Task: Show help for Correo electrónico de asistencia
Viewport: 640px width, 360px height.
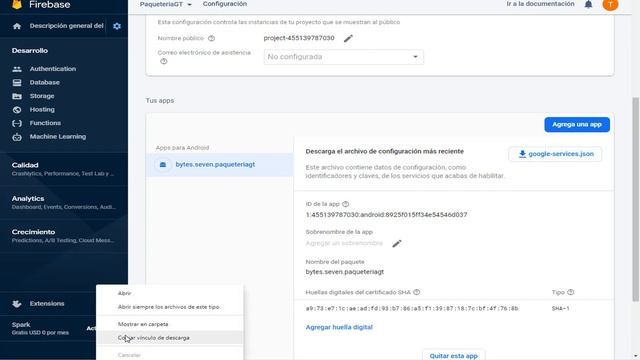Action: [x=164, y=62]
